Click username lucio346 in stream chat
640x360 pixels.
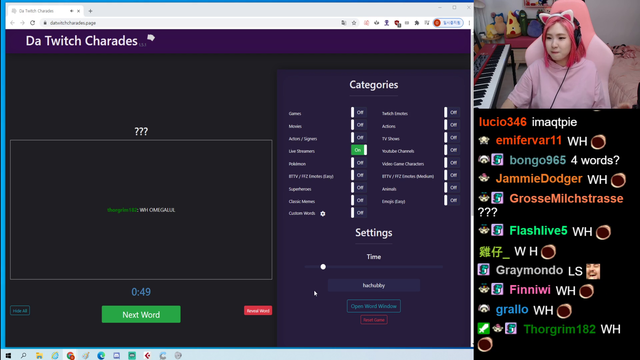[502, 122]
